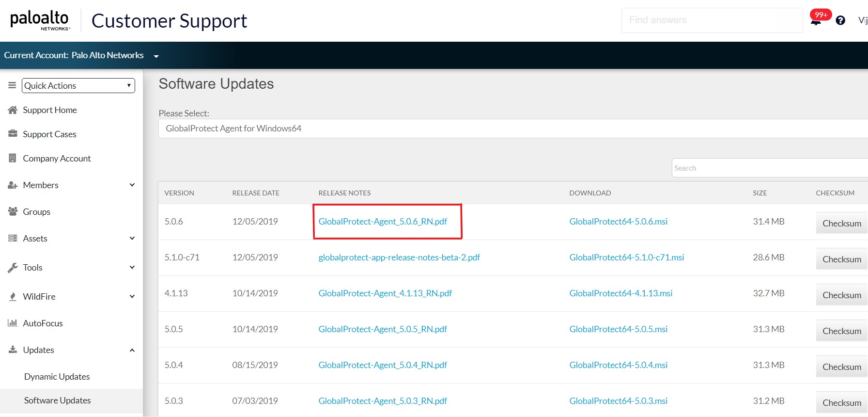Sort table by SIZE column header
This screenshot has height=417, width=868.
click(759, 193)
